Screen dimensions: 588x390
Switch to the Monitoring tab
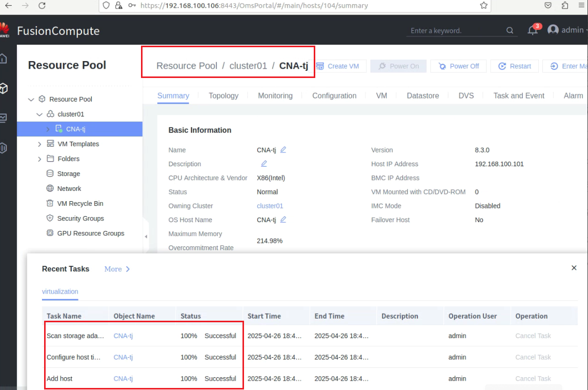pyautogui.click(x=275, y=96)
